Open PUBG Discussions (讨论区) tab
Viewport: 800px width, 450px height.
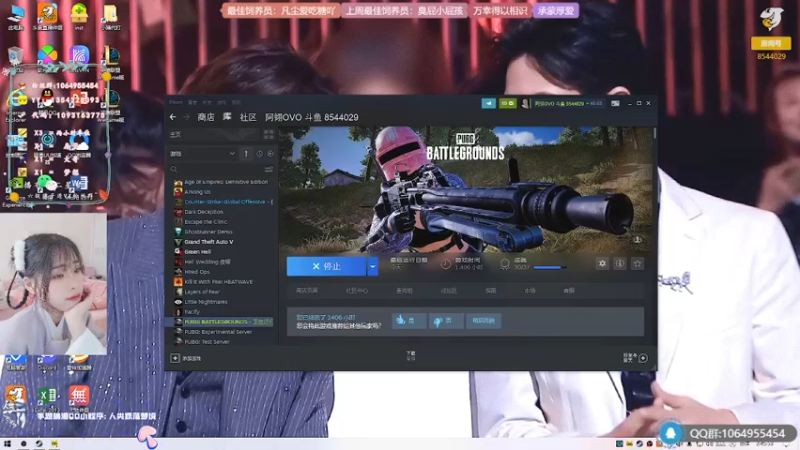448,291
